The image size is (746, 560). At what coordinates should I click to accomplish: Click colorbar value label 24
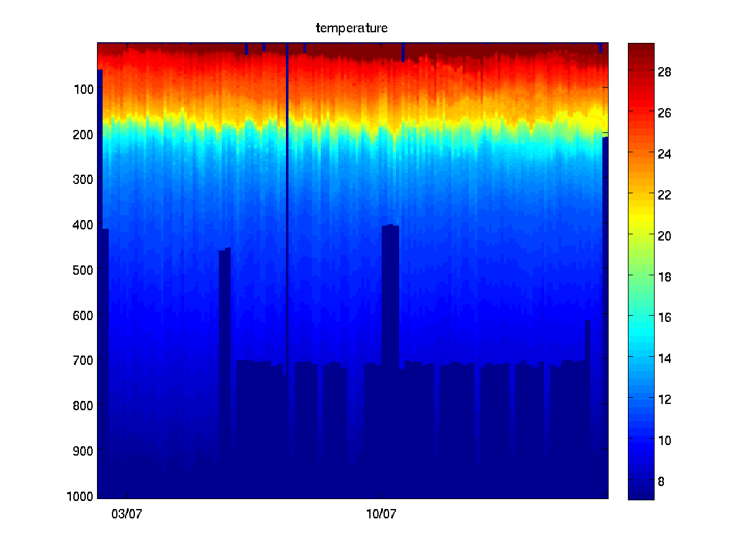[665, 154]
